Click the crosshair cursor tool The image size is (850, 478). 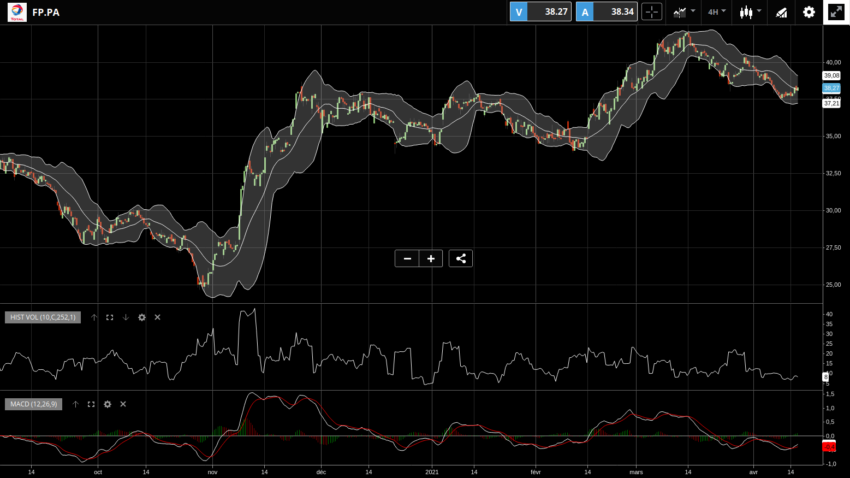click(652, 12)
